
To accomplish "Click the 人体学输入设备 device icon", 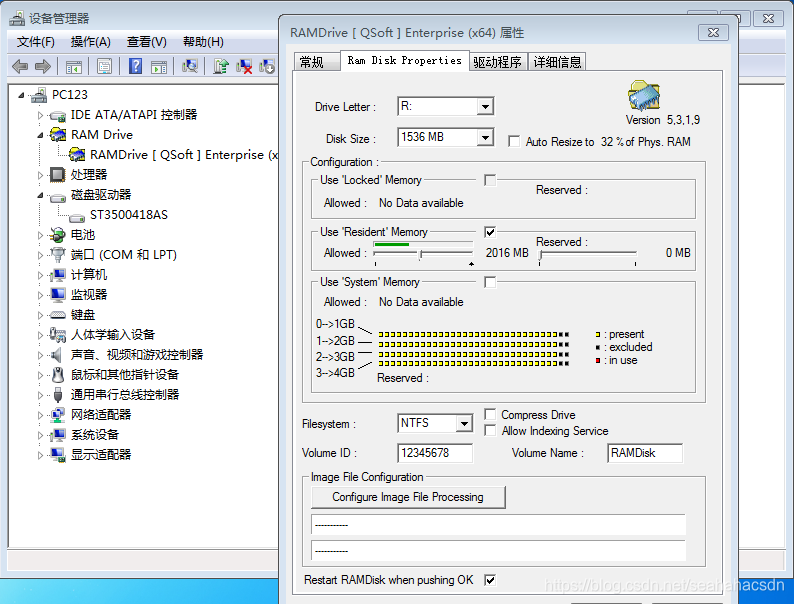I will 58,335.
